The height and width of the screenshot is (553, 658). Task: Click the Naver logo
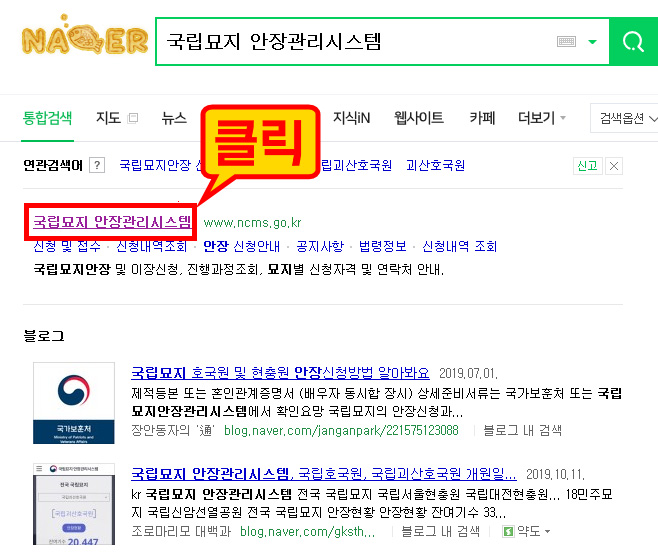[x=85, y=37]
